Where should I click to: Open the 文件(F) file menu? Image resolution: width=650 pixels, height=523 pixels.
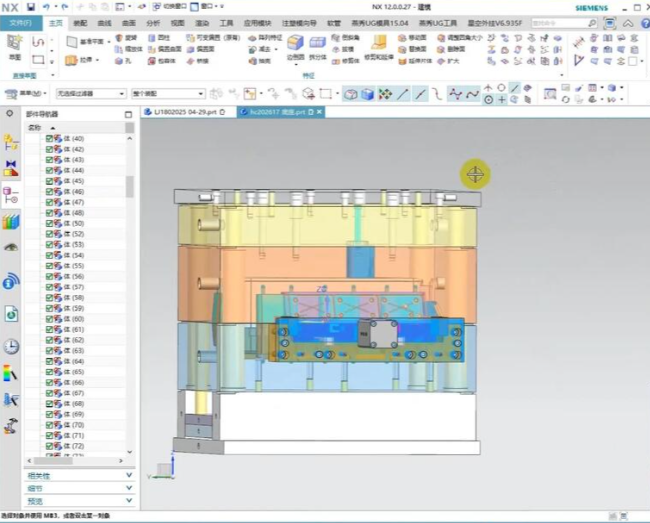click(x=21, y=23)
